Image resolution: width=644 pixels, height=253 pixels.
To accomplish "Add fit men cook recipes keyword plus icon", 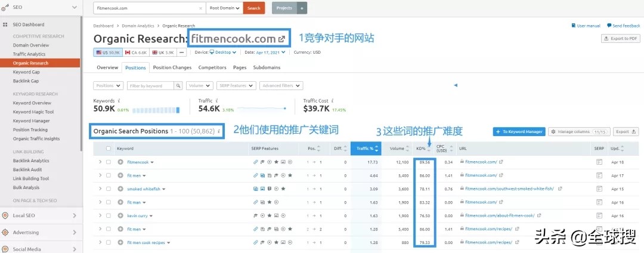I will click(x=120, y=243).
